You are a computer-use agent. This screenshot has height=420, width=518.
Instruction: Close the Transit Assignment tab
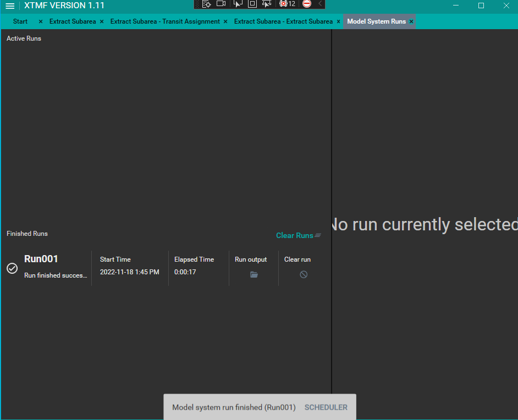[x=225, y=21]
